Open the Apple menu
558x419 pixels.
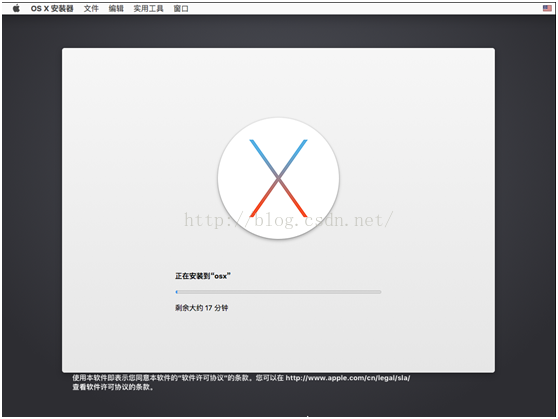[x=16, y=9]
